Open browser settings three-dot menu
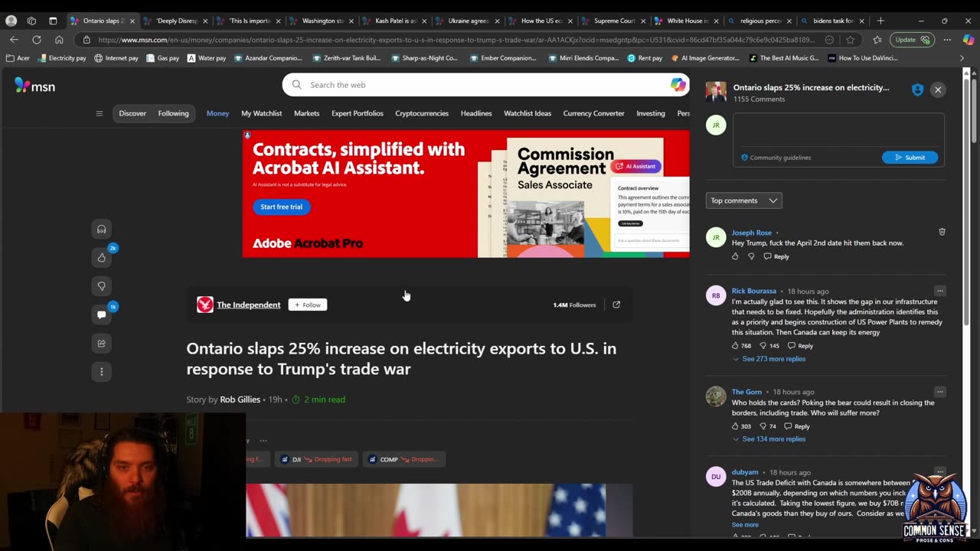This screenshot has height=551, width=980. click(947, 40)
